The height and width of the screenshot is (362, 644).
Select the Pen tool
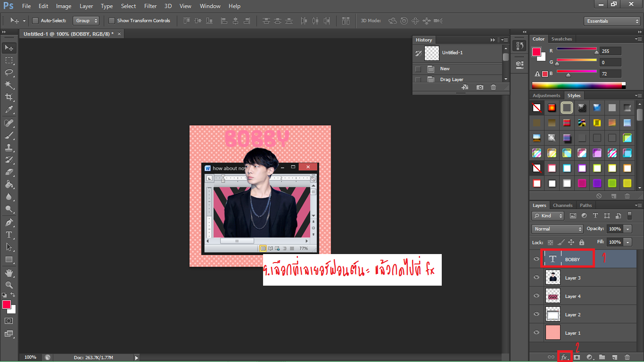click(9, 222)
